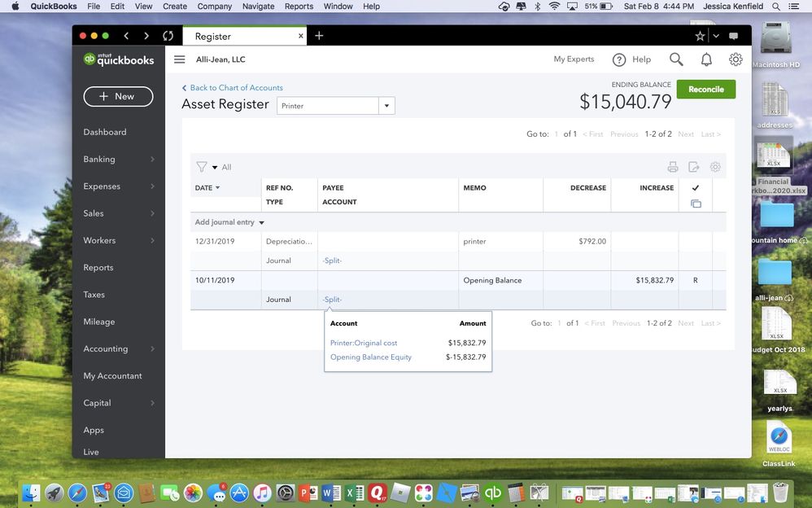Click the R reconciled status cell
Screen dimensions: 812x508
point(696,280)
